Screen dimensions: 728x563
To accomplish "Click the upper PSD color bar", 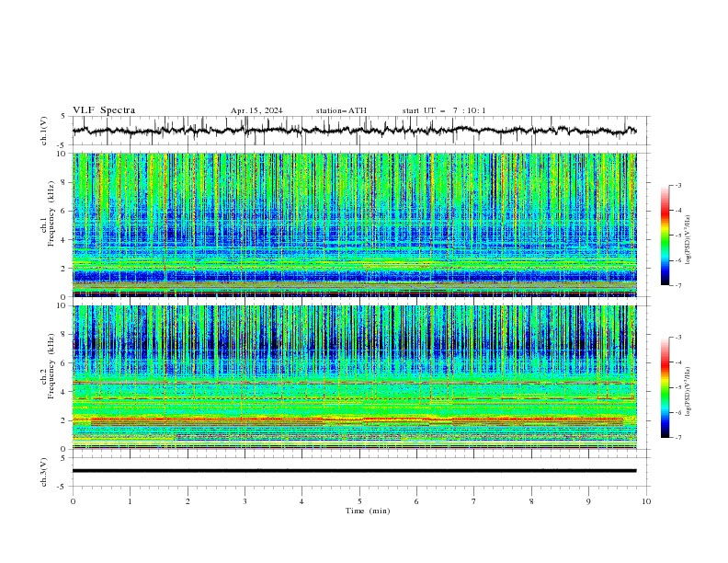I will (x=665, y=236).
